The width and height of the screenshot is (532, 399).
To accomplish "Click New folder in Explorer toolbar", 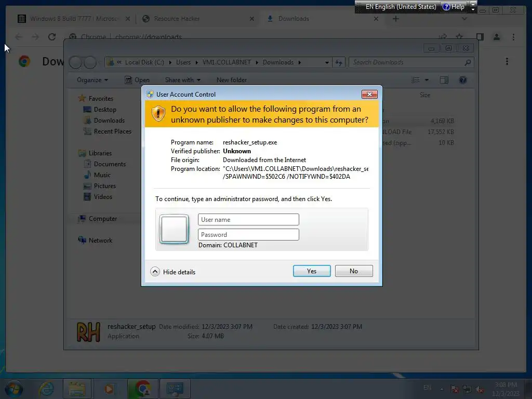I will click(x=232, y=80).
